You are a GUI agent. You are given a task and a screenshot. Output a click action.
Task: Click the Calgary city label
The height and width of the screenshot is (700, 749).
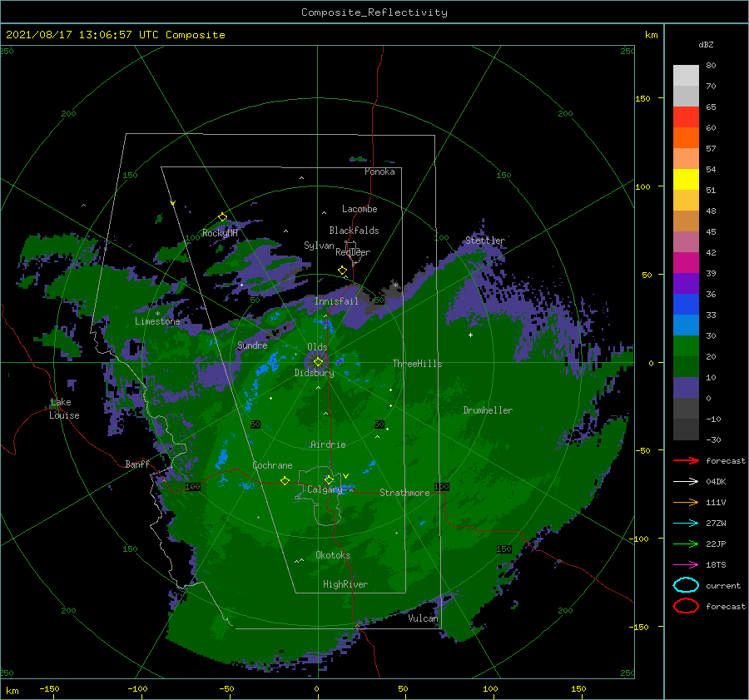pos(325,489)
